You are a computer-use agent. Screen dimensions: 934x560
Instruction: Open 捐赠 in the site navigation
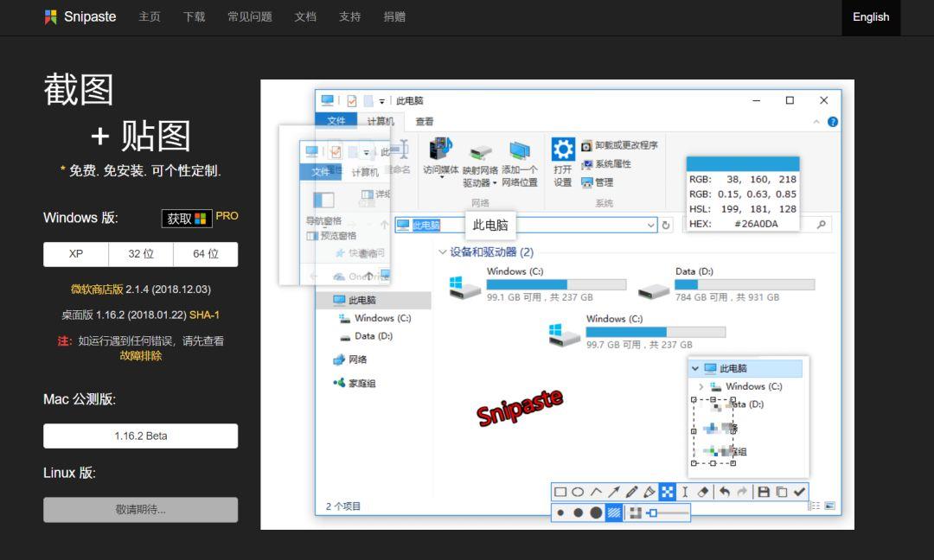click(394, 16)
